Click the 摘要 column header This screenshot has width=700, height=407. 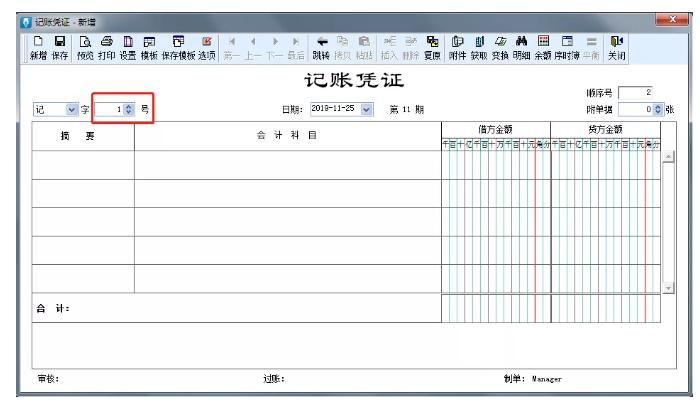[x=83, y=136]
